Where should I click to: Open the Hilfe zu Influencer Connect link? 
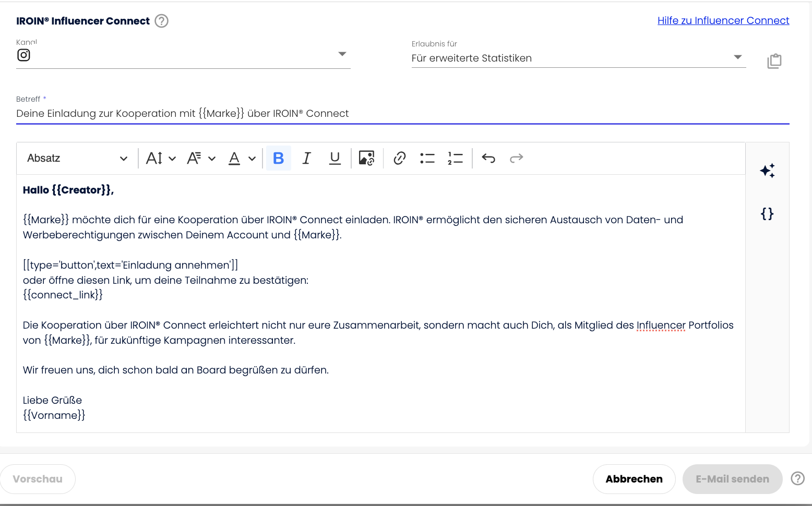tap(723, 20)
